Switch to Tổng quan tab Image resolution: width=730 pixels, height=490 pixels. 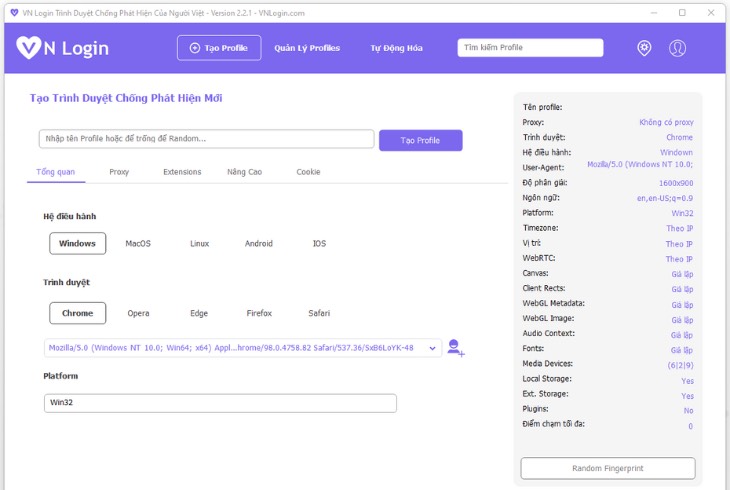pyautogui.click(x=55, y=172)
